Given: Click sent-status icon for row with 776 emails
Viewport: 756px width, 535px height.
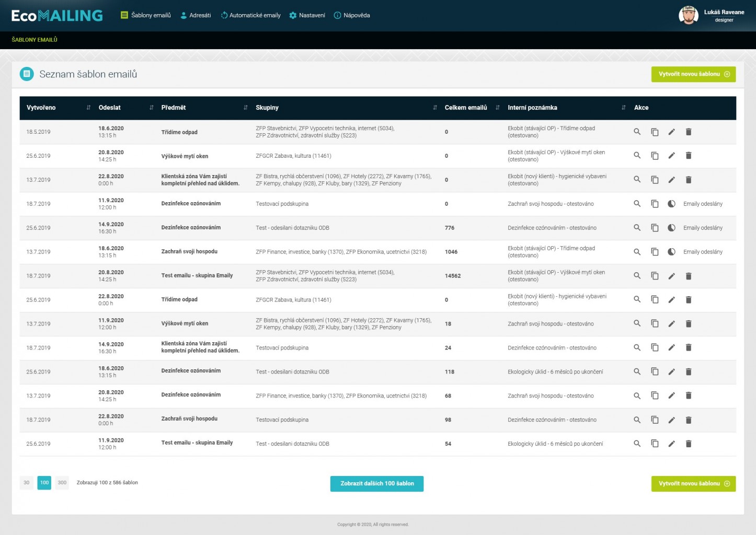Looking at the screenshot, I should click(x=671, y=228).
